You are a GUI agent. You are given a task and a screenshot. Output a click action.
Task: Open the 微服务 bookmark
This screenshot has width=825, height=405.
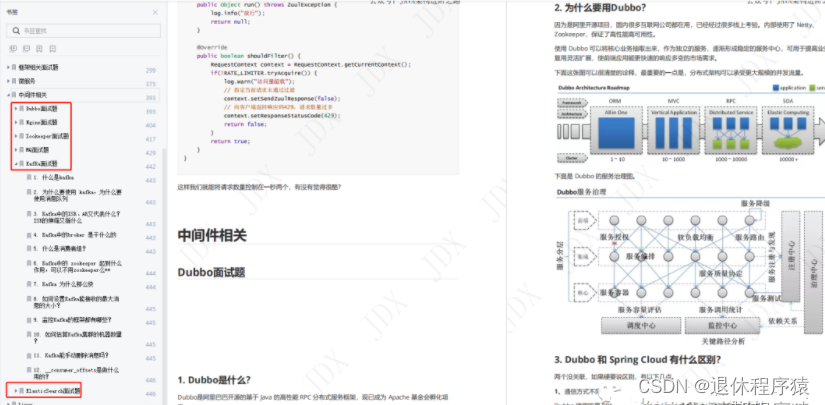(27, 81)
